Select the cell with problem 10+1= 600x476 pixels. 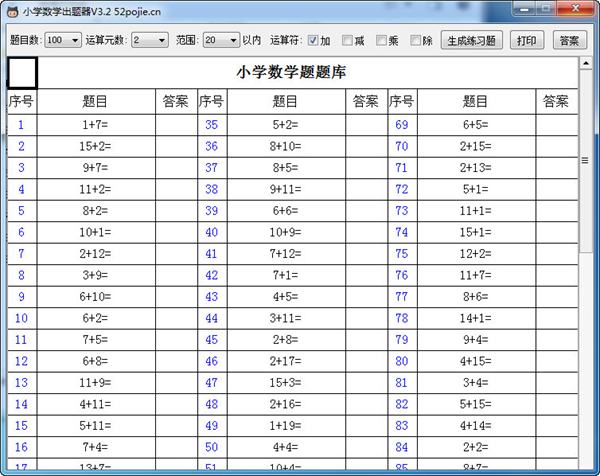[x=96, y=232]
